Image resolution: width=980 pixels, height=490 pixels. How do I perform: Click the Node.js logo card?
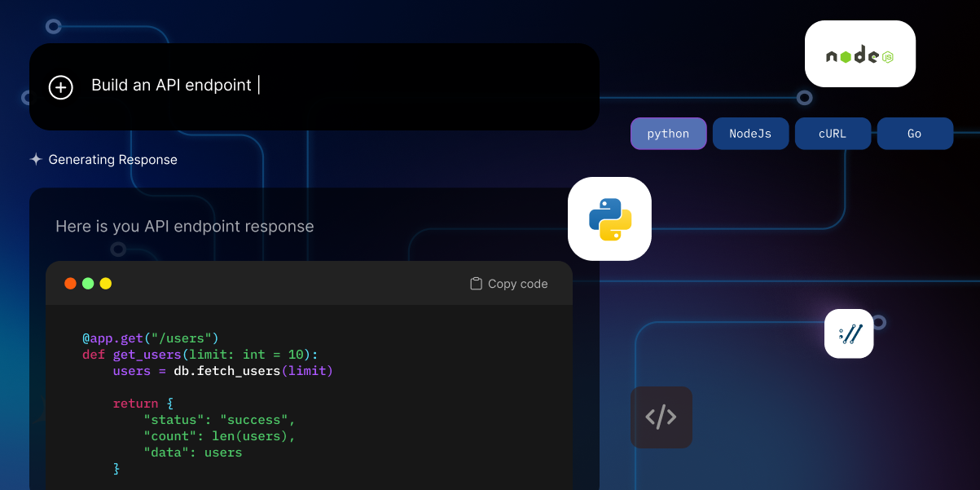point(860,54)
